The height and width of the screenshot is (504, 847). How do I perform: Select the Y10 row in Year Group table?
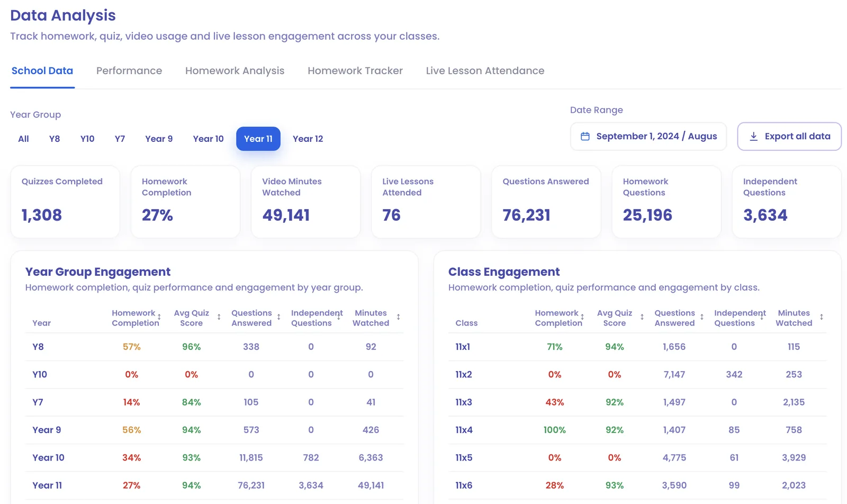pos(214,374)
